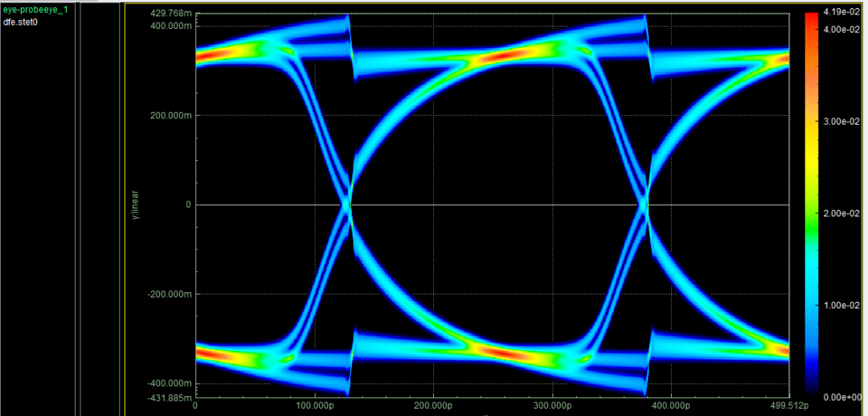Viewport: 868px width, 416px height.
Task: Click the 4.00e-02 color scale label
Action: click(x=840, y=29)
